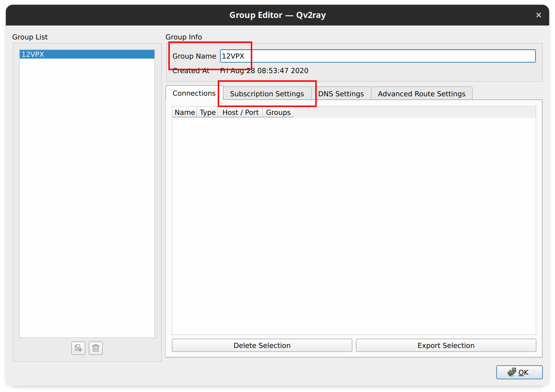
Task: Click the Export Selection button
Action: tap(446, 345)
